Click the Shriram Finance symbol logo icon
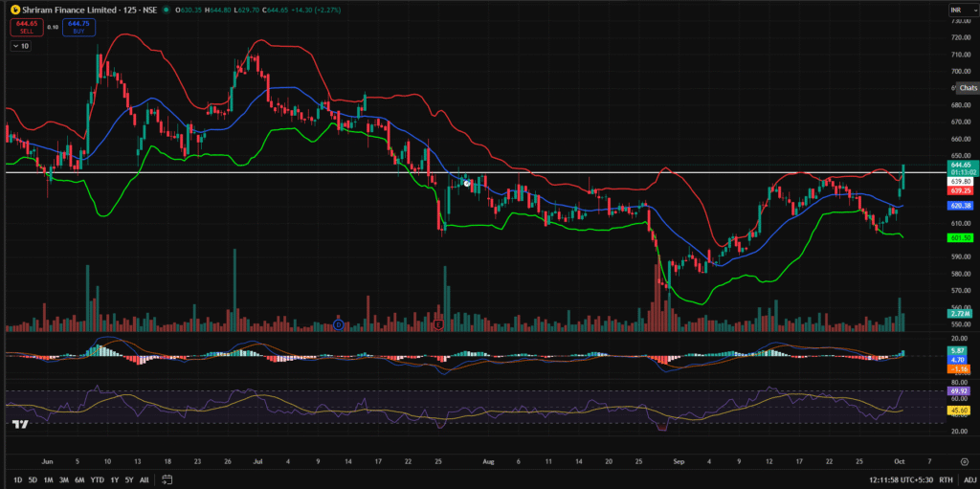 coord(12,10)
